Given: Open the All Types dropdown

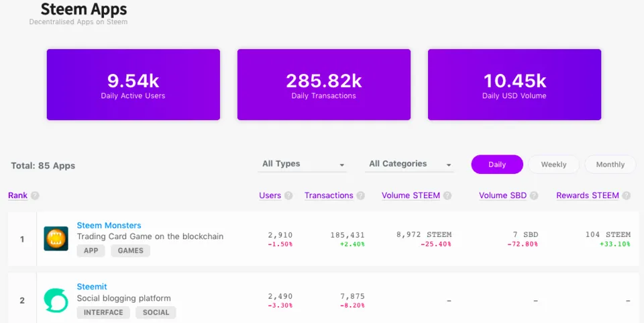Looking at the screenshot, I should pyautogui.click(x=303, y=164).
